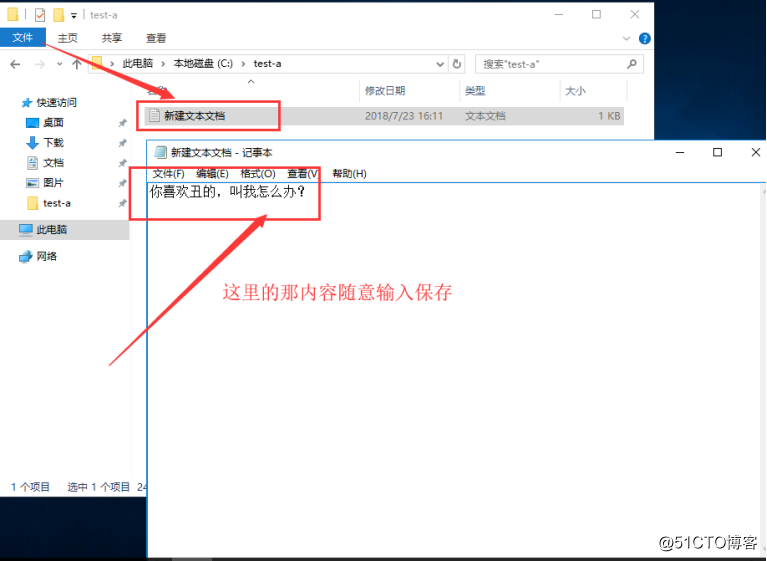Viewport: 767px width, 561px height.
Task: Sort files by 大小 column
Action: [575, 90]
